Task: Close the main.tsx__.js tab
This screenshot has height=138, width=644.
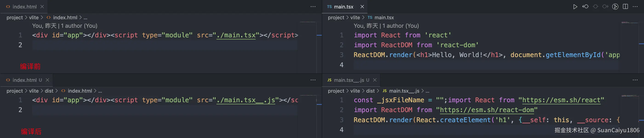Action: (x=375, y=80)
